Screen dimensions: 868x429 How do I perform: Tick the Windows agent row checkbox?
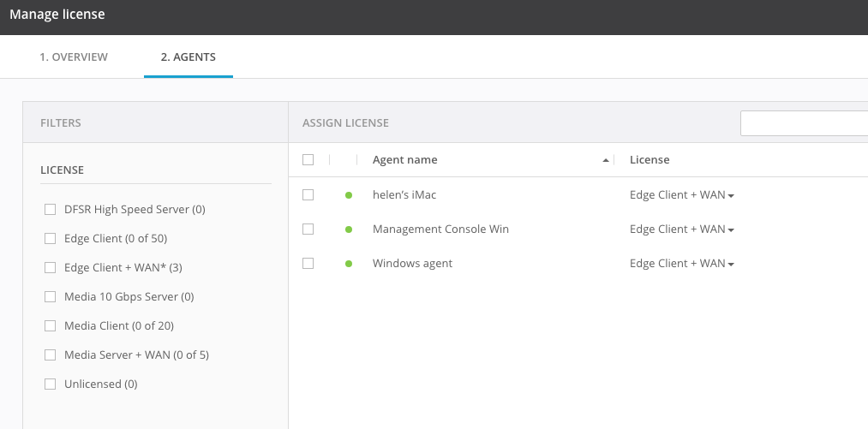click(x=308, y=264)
